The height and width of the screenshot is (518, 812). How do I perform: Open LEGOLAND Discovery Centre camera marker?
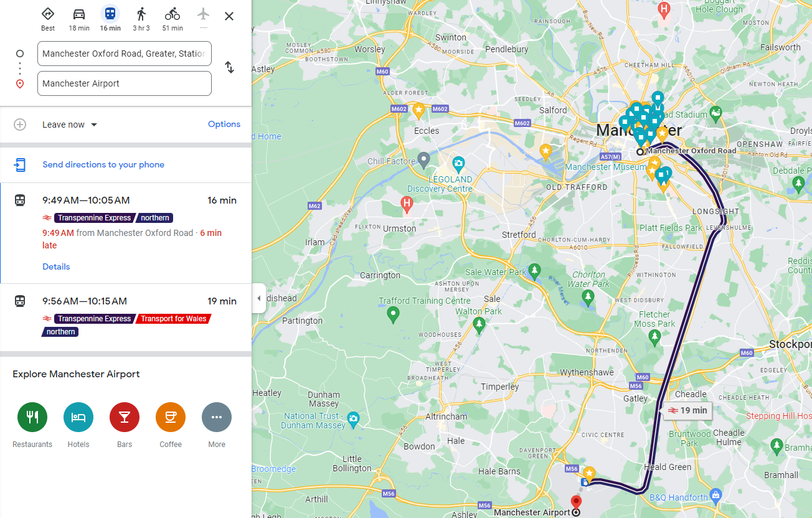coord(458,164)
